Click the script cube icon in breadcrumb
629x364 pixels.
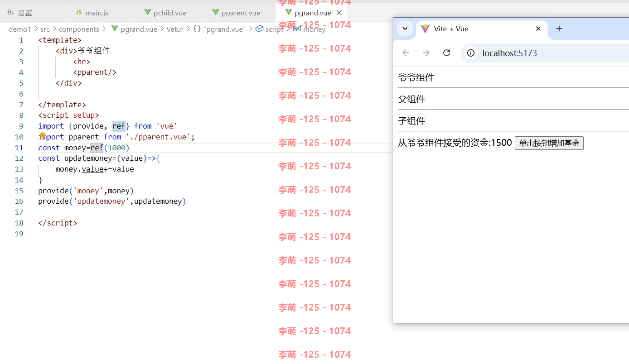click(259, 29)
